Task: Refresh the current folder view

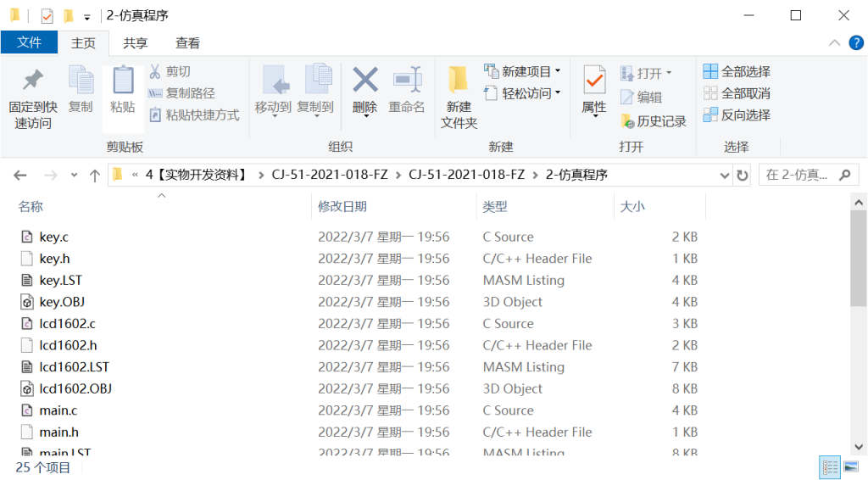Action: [x=743, y=176]
